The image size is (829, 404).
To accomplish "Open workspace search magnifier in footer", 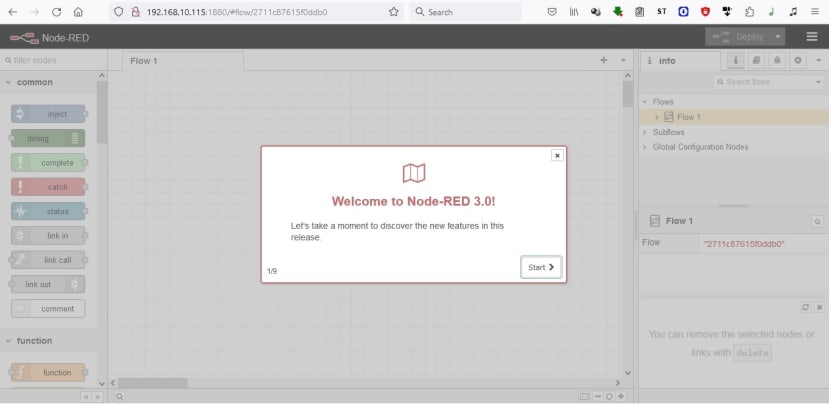I will pos(120,397).
